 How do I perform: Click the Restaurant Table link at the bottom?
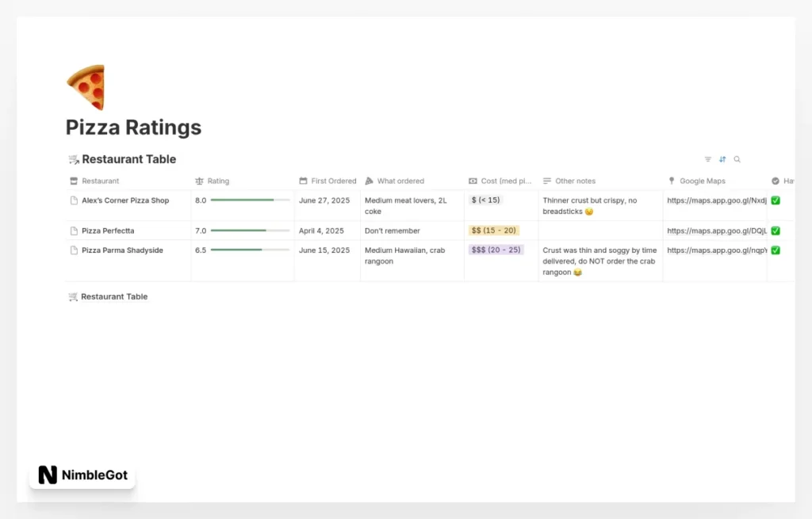pyautogui.click(x=114, y=296)
